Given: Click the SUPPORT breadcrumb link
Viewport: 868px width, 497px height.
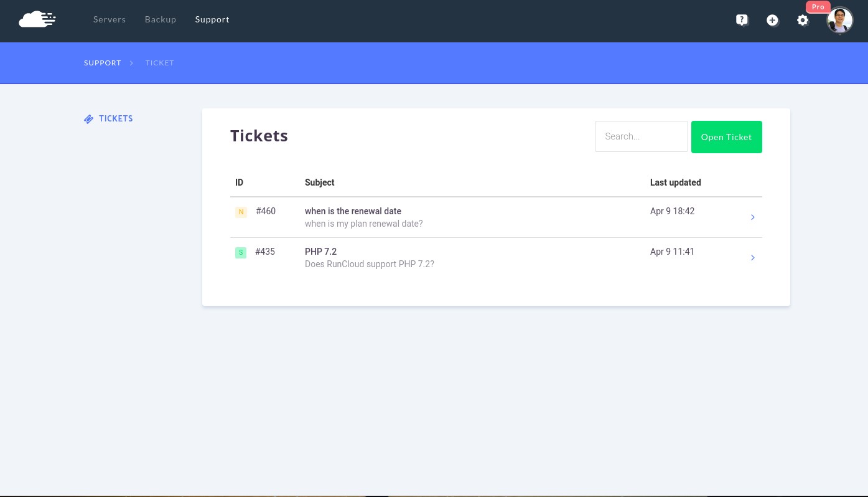Looking at the screenshot, I should click(103, 63).
